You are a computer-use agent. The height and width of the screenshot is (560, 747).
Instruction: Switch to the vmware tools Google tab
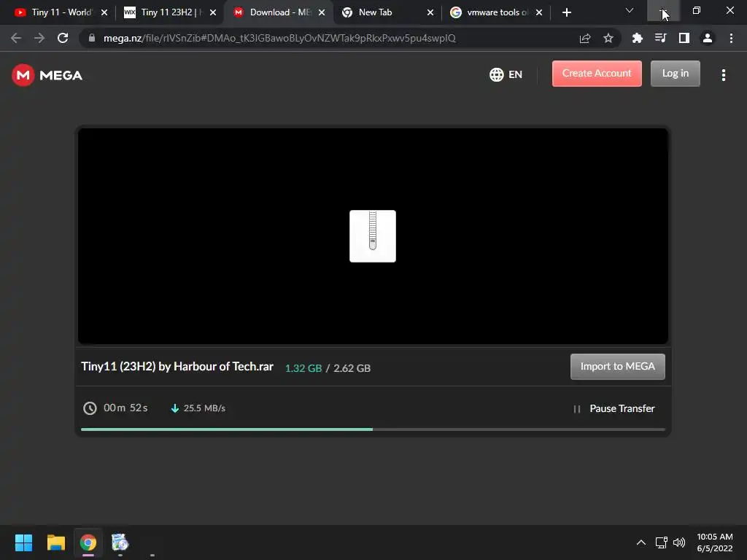pos(495,12)
